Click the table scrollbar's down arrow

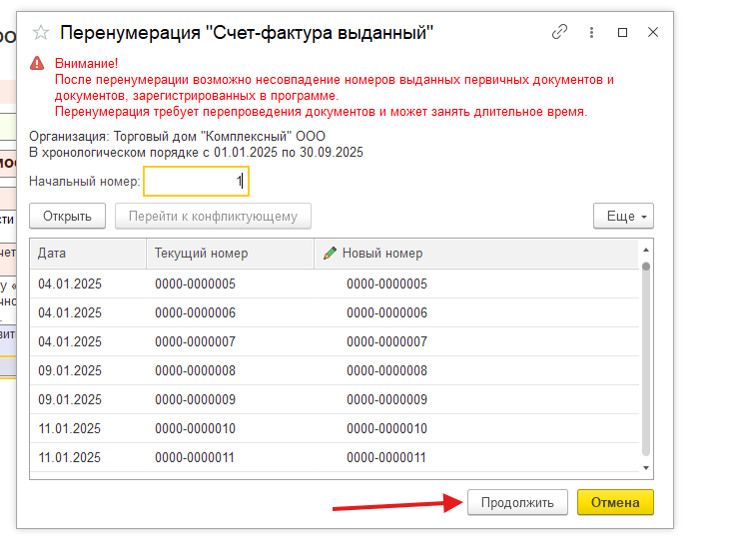pos(646,467)
